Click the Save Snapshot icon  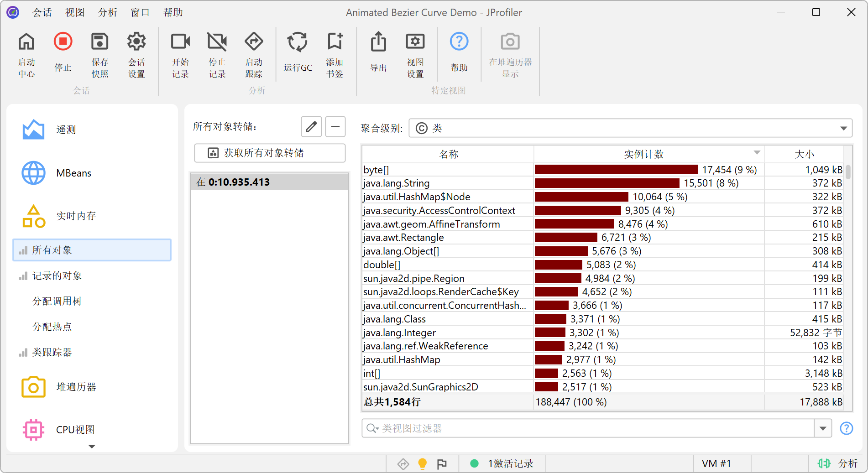click(99, 42)
